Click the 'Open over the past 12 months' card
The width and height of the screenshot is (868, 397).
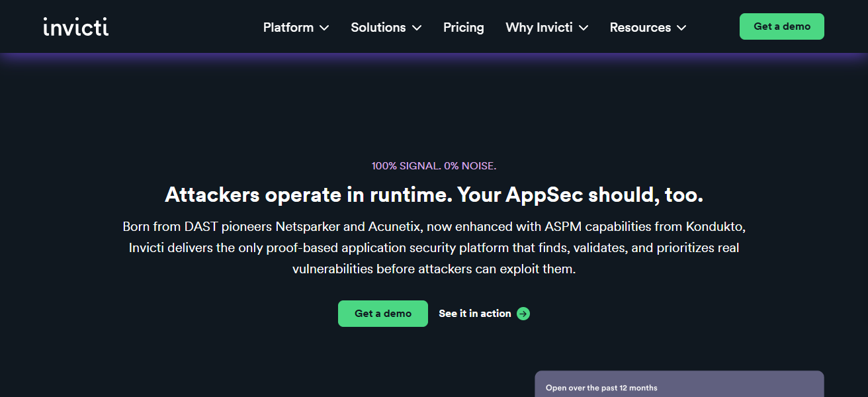pos(679,384)
